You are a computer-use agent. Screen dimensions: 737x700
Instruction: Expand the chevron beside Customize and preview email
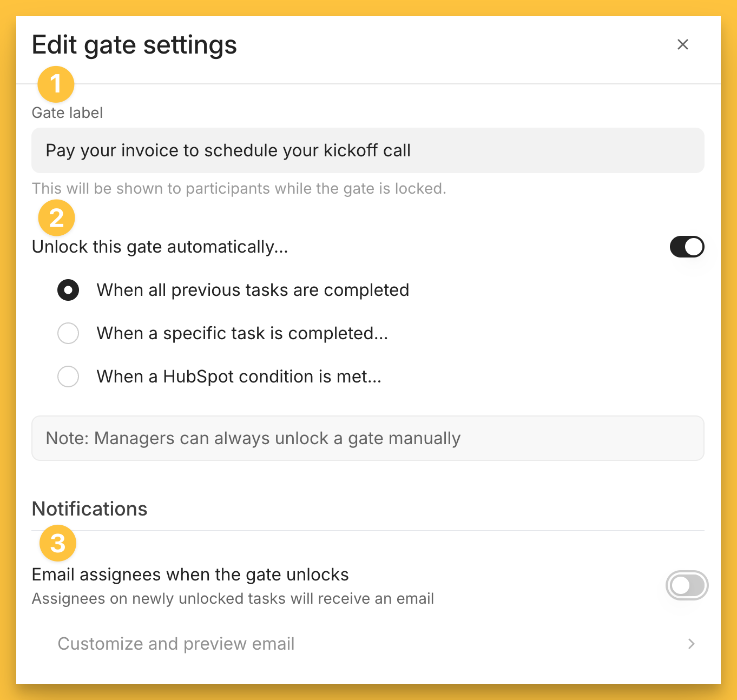click(x=691, y=644)
